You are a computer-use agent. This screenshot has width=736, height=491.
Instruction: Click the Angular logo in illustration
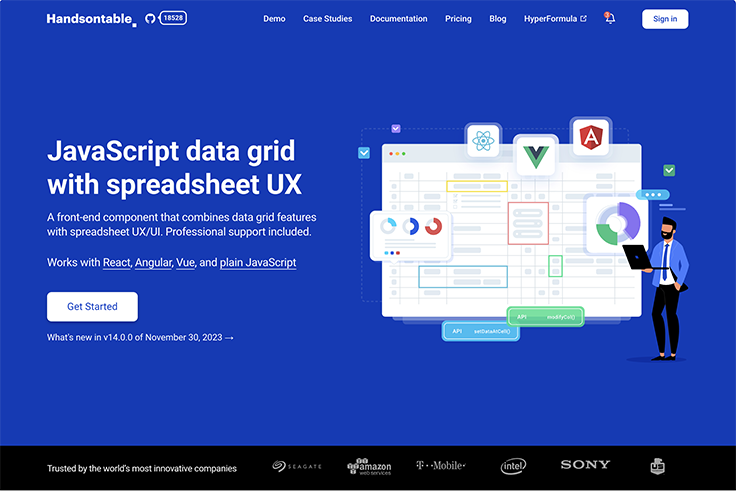pos(591,137)
